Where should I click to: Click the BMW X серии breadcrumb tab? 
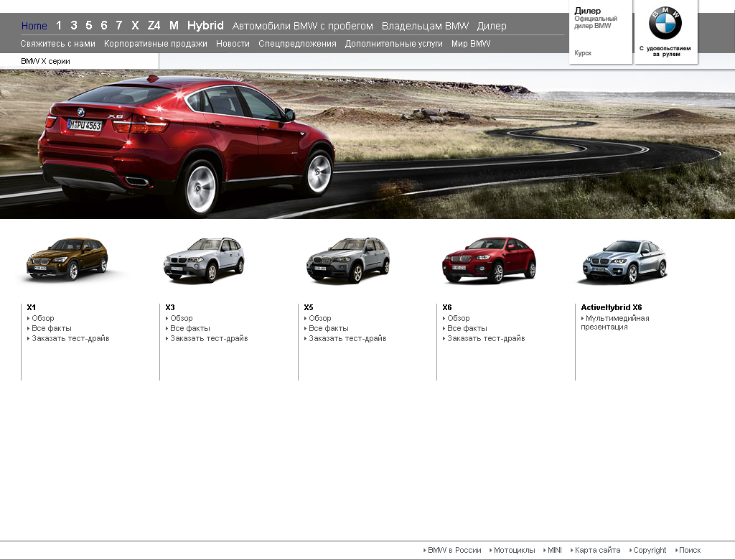45,61
